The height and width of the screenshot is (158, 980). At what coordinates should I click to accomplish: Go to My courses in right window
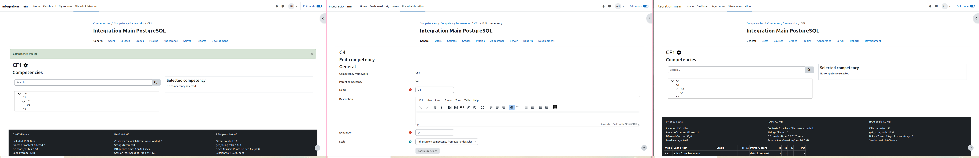(719, 6)
